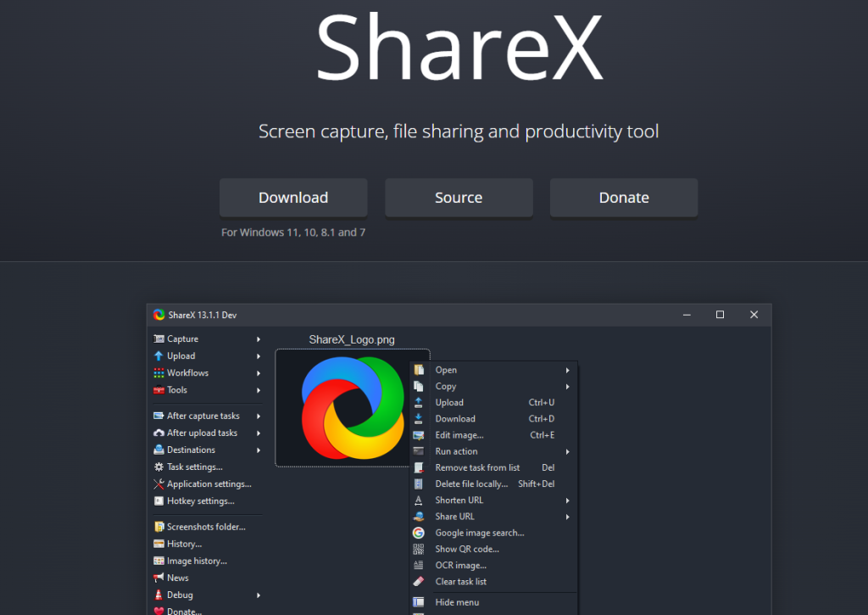Click the Debug cone icon
The height and width of the screenshot is (615, 868).
tap(159, 595)
